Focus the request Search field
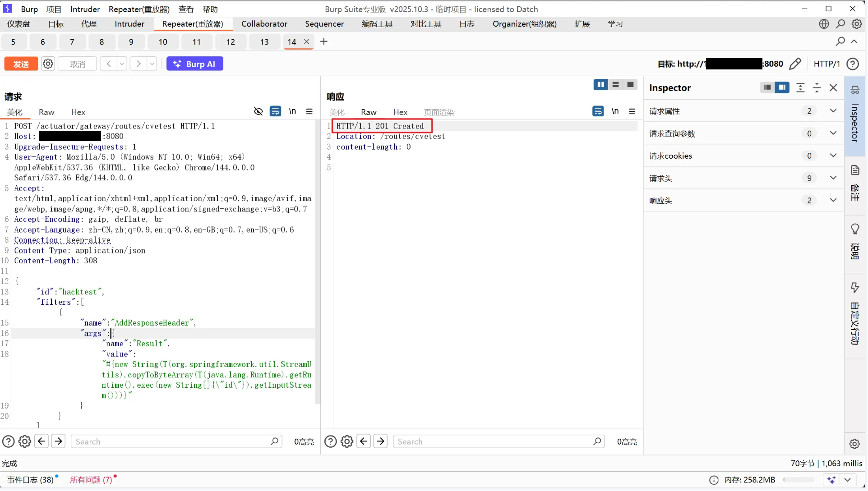 click(x=176, y=441)
